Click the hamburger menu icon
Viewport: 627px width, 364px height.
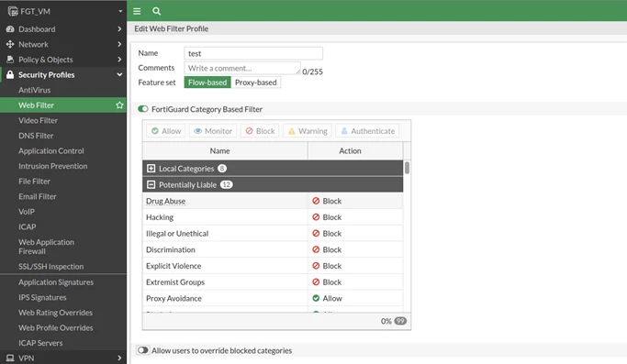(x=137, y=11)
